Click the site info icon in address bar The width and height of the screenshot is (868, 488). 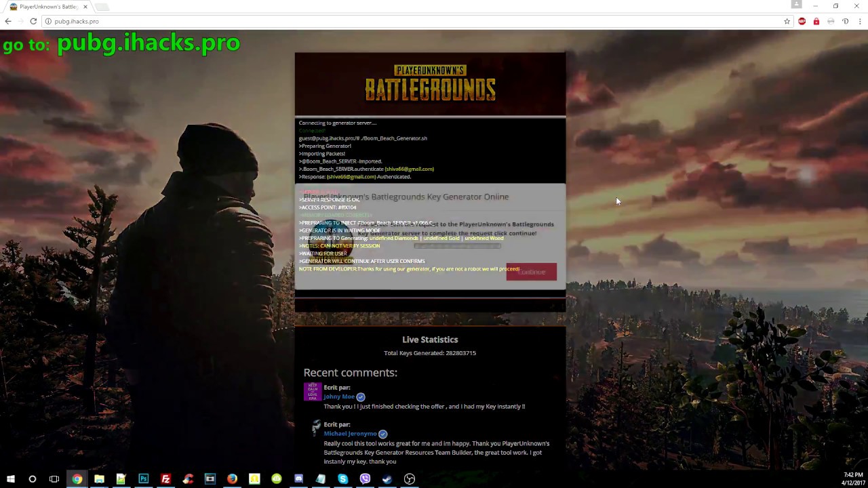(x=48, y=21)
